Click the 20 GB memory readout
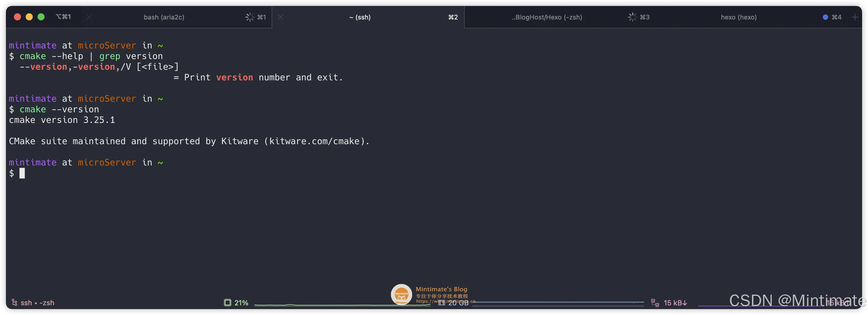Screen dimensions: 868x315 pyautogui.click(x=458, y=303)
